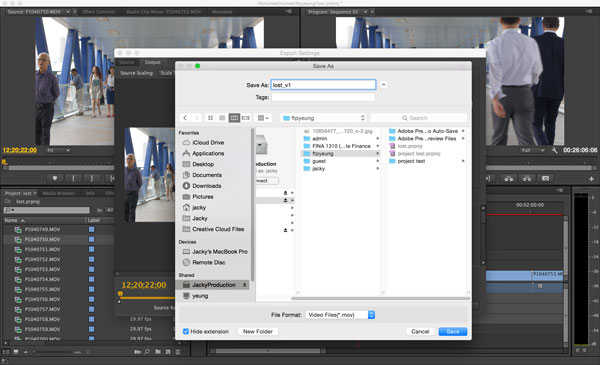Collapse Save As dialog with chevron button
The height and width of the screenshot is (365, 600).
[x=383, y=85]
